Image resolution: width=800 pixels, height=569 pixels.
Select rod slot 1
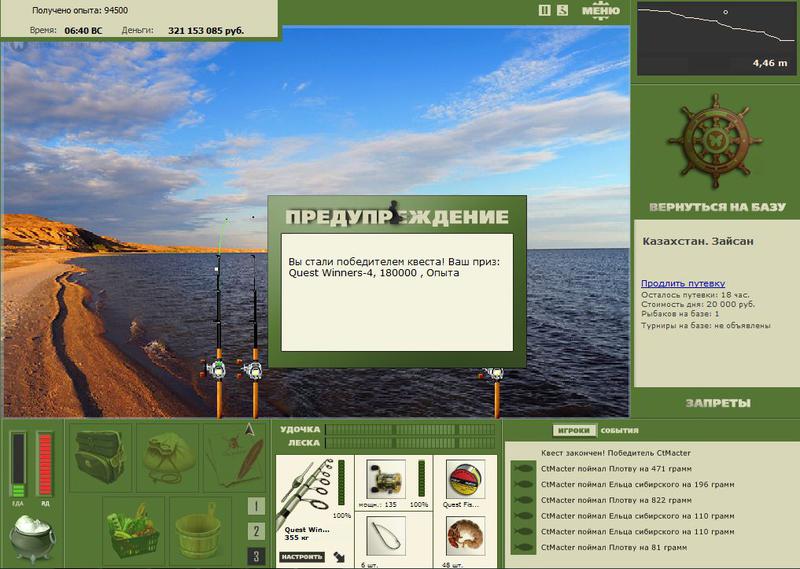256,506
